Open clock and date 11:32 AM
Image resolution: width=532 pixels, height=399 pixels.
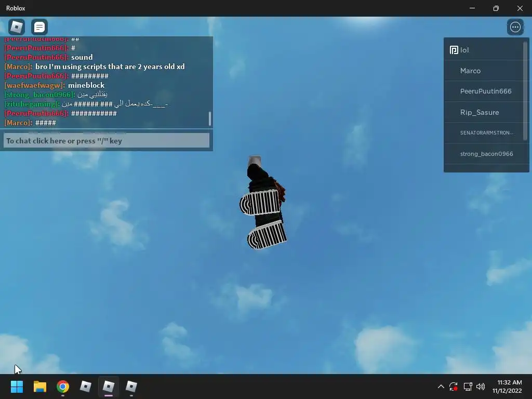click(x=508, y=387)
